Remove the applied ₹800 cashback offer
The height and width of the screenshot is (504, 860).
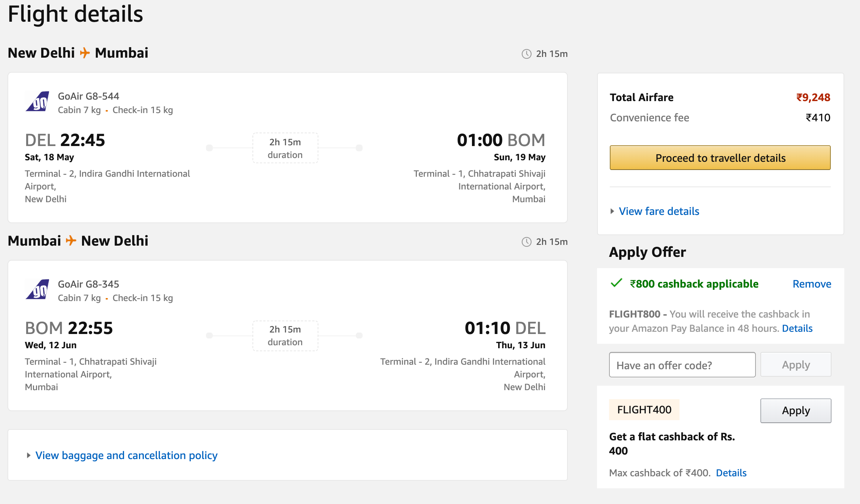pos(812,284)
